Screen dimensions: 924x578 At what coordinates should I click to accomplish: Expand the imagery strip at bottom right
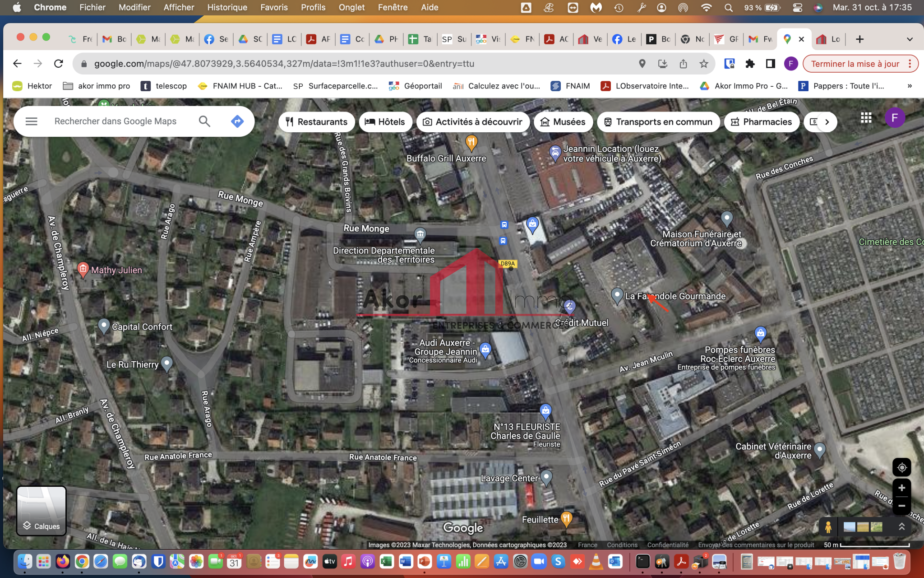pos(901,527)
